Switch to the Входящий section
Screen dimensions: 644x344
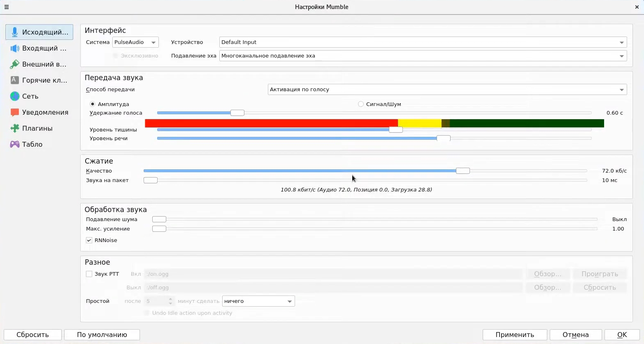coord(39,48)
